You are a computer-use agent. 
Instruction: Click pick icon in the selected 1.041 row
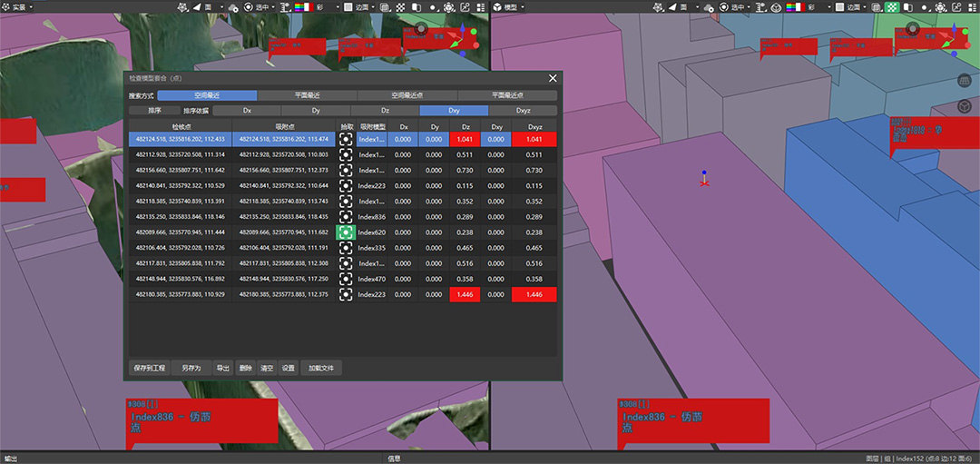tap(346, 140)
